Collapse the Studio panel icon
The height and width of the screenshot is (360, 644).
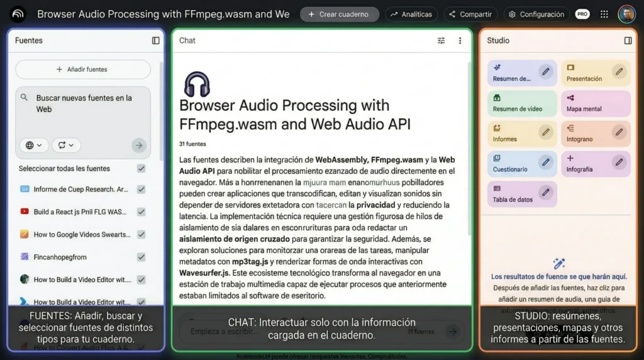tap(628, 40)
